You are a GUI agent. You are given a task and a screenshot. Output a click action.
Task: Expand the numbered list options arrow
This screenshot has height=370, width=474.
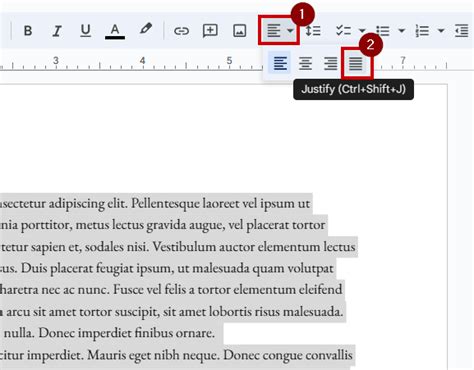point(441,31)
